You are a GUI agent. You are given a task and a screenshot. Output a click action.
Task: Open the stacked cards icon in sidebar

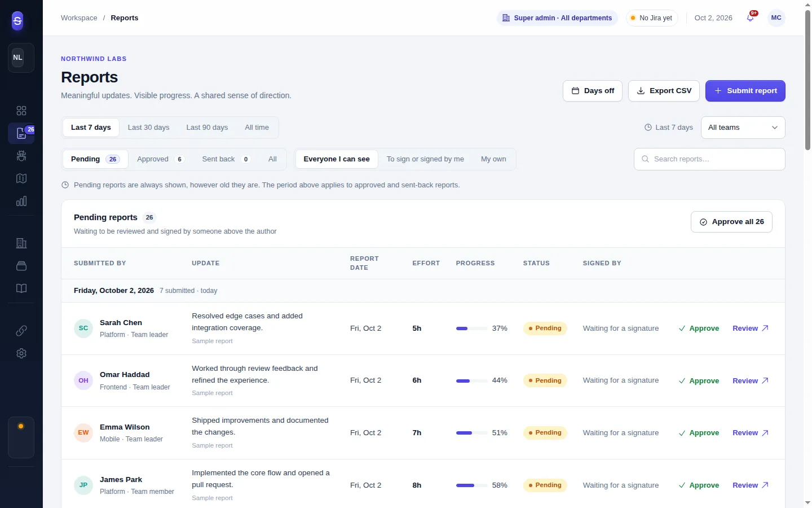[x=21, y=266]
